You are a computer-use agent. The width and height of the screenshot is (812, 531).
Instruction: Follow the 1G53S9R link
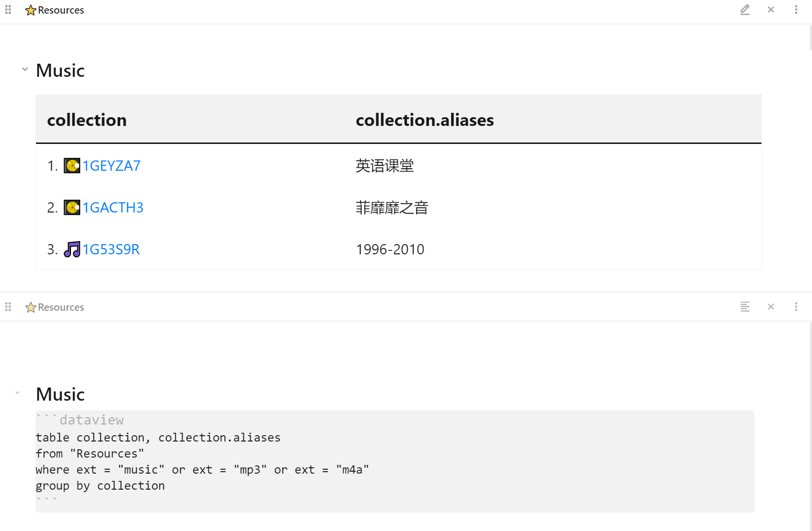(111, 249)
